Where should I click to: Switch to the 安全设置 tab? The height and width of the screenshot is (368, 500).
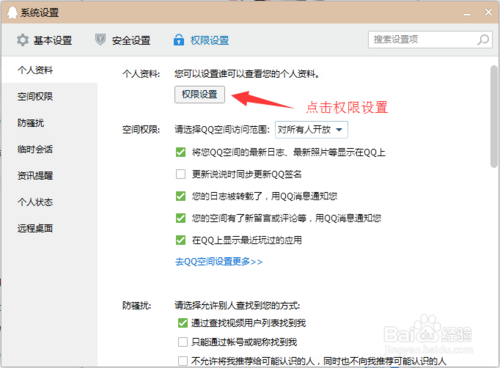tap(123, 40)
